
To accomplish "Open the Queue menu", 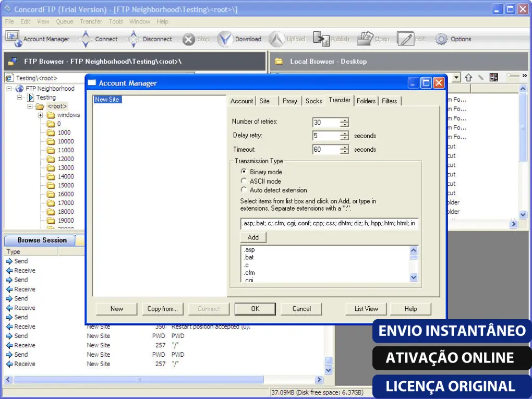I will [x=65, y=21].
